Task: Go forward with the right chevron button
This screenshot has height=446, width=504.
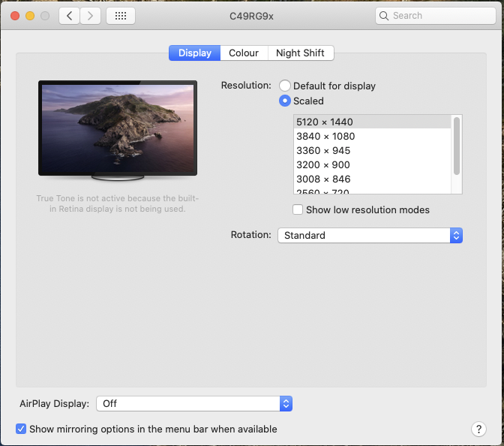Action: (x=90, y=16)
